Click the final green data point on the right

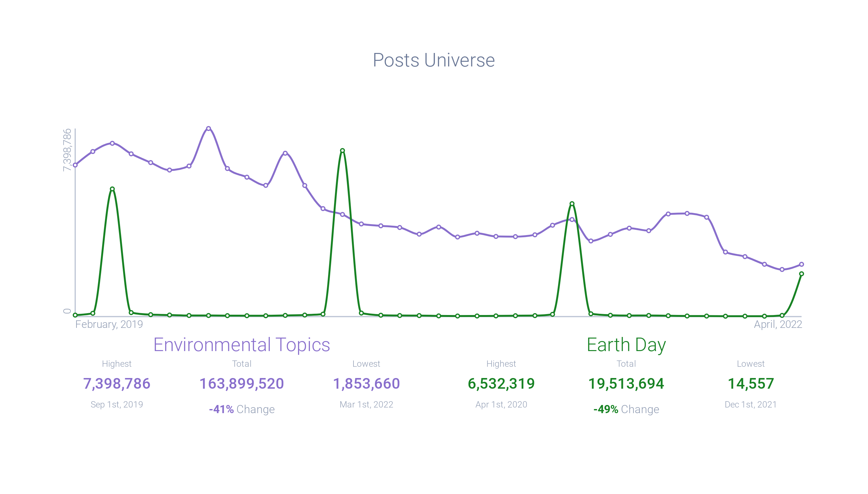802,274
